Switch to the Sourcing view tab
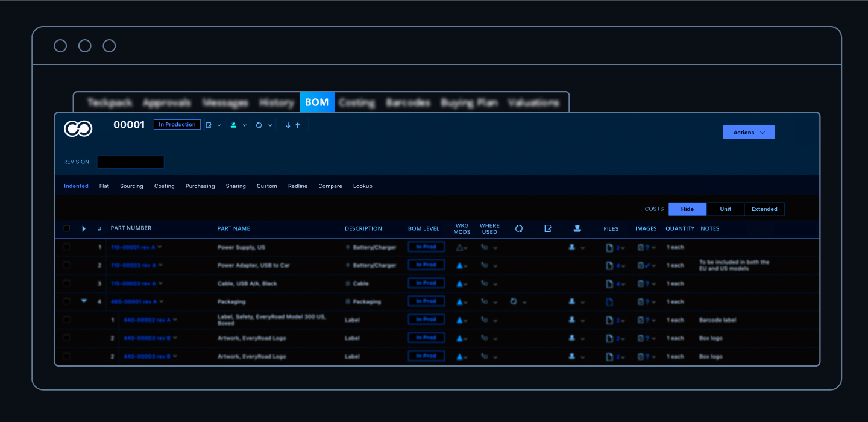 point(131,186)
